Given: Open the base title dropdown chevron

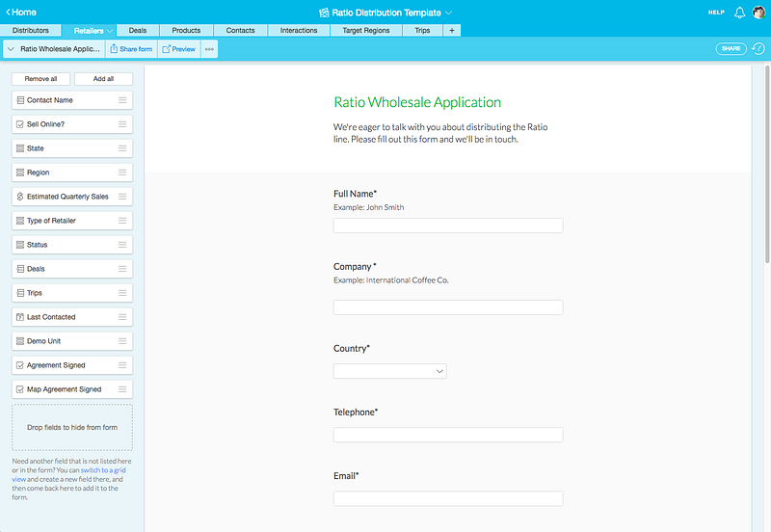Looking at the screenshot, I should pyautogui.click(x=448, y=13).
